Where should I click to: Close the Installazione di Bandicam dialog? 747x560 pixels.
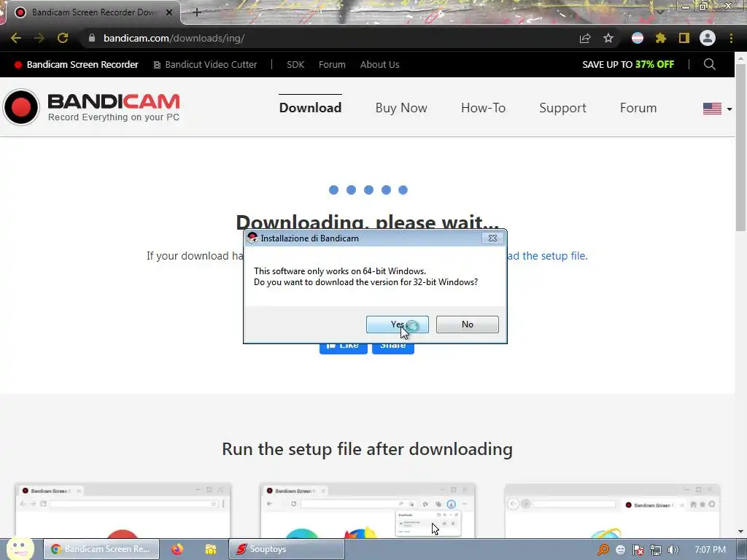pos(492,238)
